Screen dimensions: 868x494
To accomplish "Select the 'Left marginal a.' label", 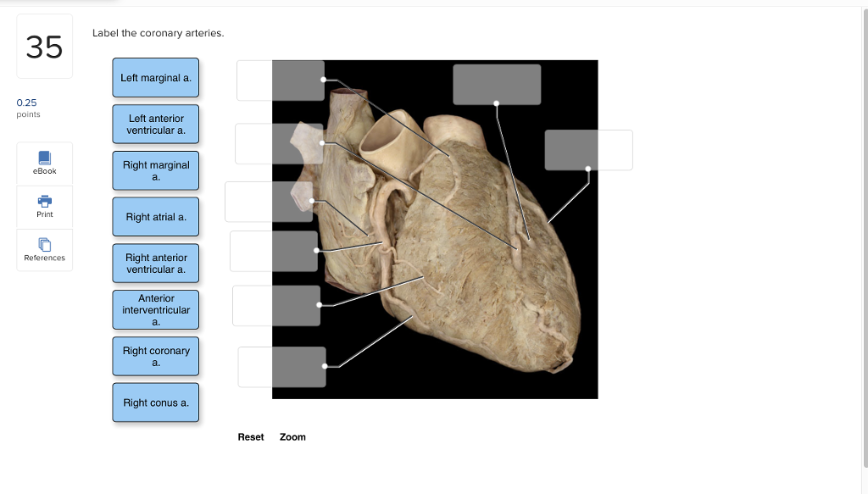I will click(155, 78).
